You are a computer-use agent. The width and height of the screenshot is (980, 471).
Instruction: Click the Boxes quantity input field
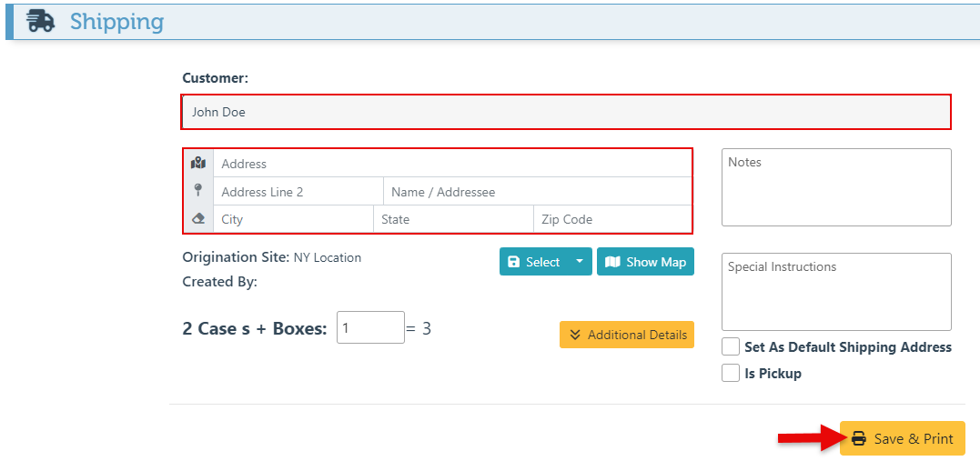[370, 327]
